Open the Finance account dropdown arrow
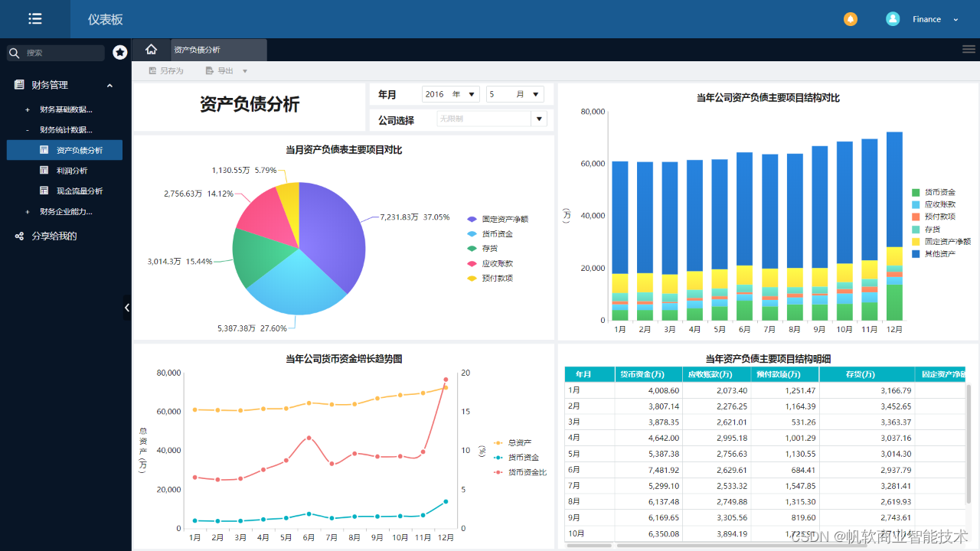980x551 pixels. (x=955, y=20)
